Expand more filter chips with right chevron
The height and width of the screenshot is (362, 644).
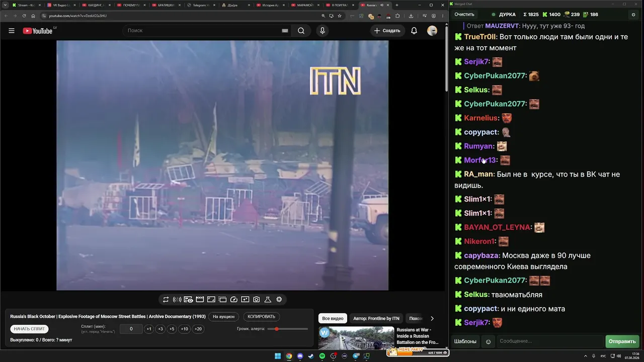[x=432, y=318]
